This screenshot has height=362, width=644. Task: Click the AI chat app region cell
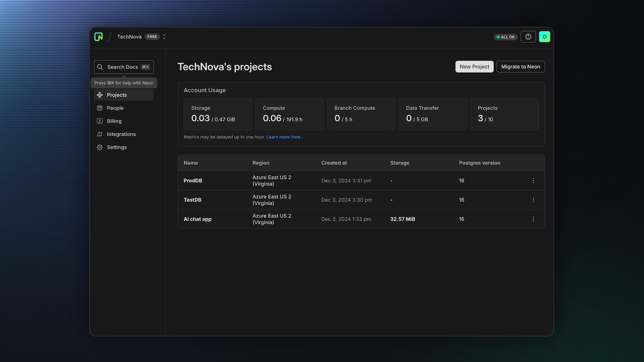coord(272,219)
